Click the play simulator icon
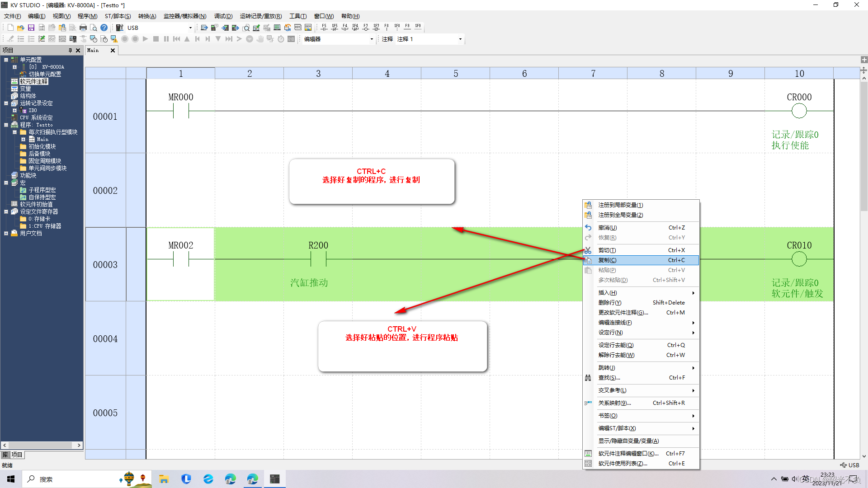Viewport: 868px width, 488px height. pyautogui.click(x=146, y=39)
